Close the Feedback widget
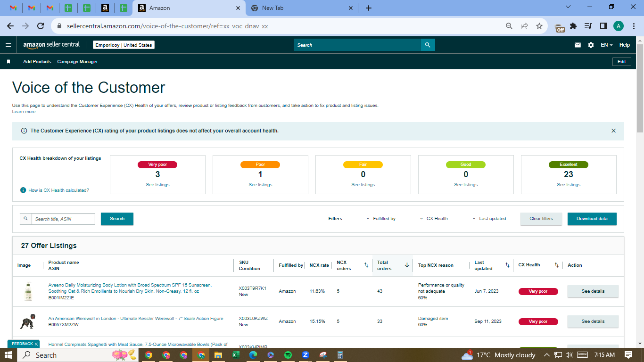The height and width of the screenshot is (362, 644). coord(36,344)
